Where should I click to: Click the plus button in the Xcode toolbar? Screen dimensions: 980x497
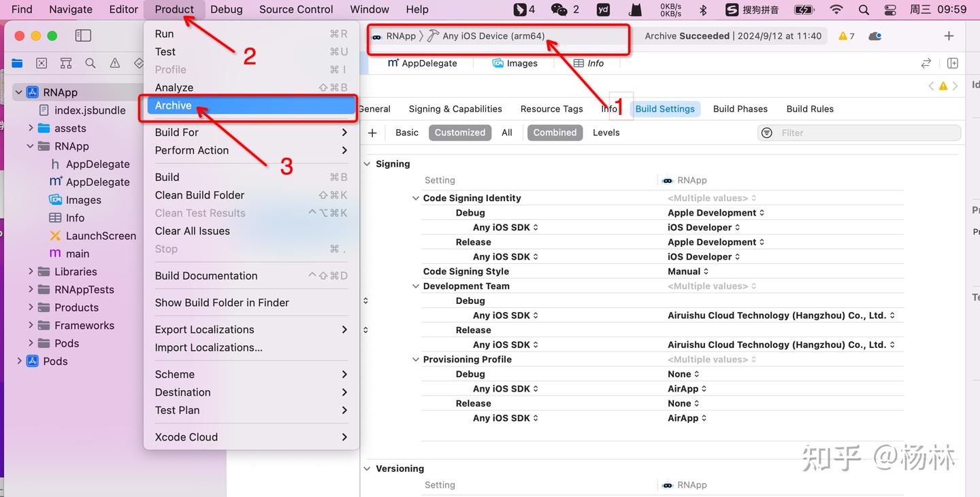click(x=949, y=36)
